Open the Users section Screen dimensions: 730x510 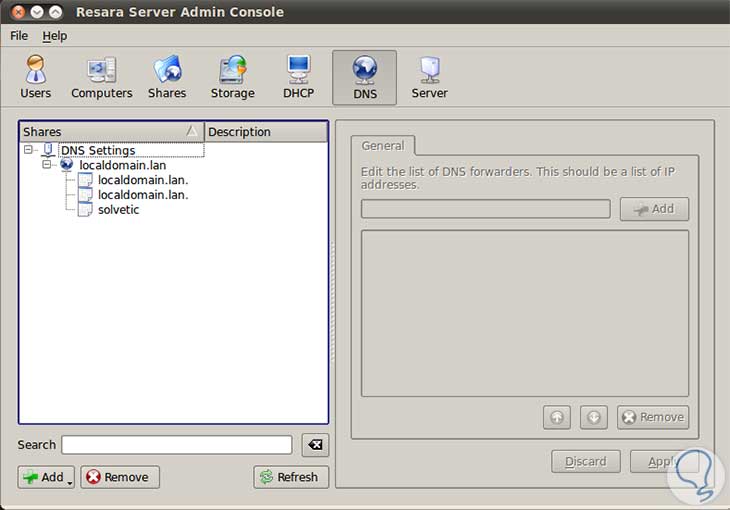pos(35,77)
